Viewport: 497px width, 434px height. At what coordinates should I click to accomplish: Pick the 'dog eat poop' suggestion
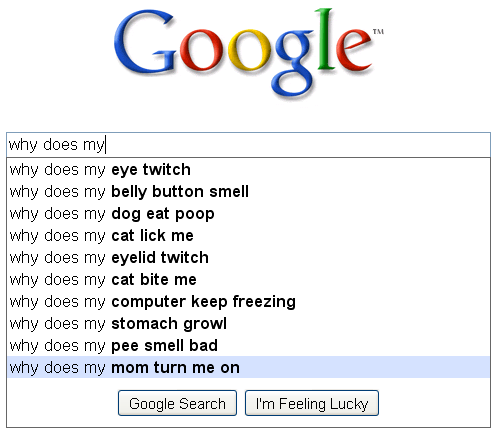(x=248, y=214)
